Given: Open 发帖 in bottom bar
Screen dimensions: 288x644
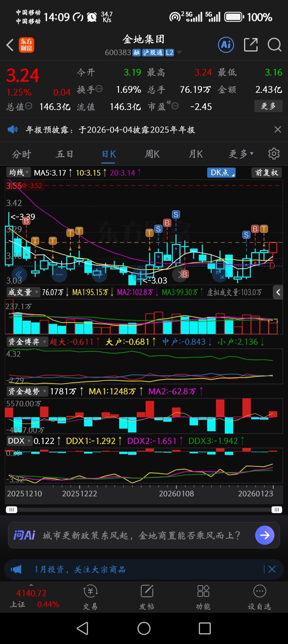Looking at the screenshot, I should tap(147, 597).
